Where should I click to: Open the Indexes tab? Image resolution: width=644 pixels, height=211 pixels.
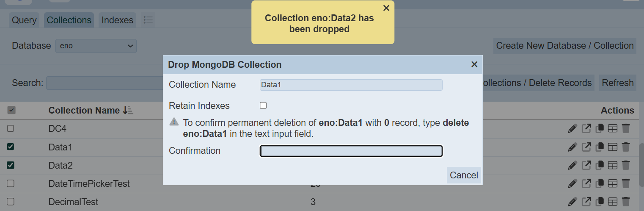point(117,20)
